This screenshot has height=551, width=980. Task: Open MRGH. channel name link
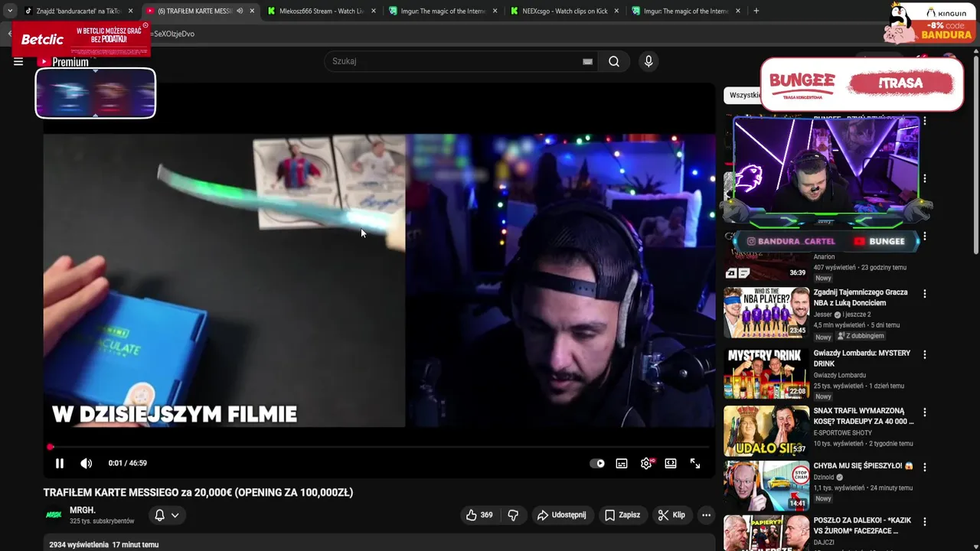click(x=83, y=510)
